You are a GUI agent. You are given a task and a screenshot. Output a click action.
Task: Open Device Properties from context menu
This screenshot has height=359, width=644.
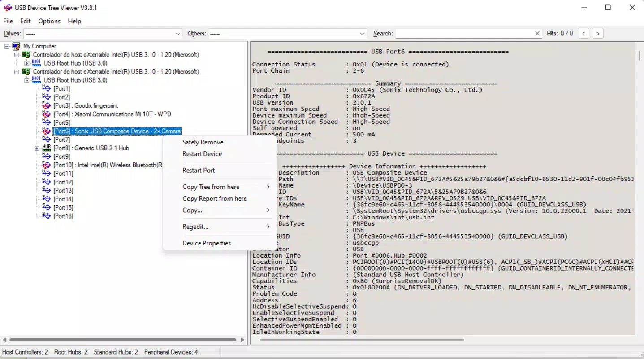(207, 243)
